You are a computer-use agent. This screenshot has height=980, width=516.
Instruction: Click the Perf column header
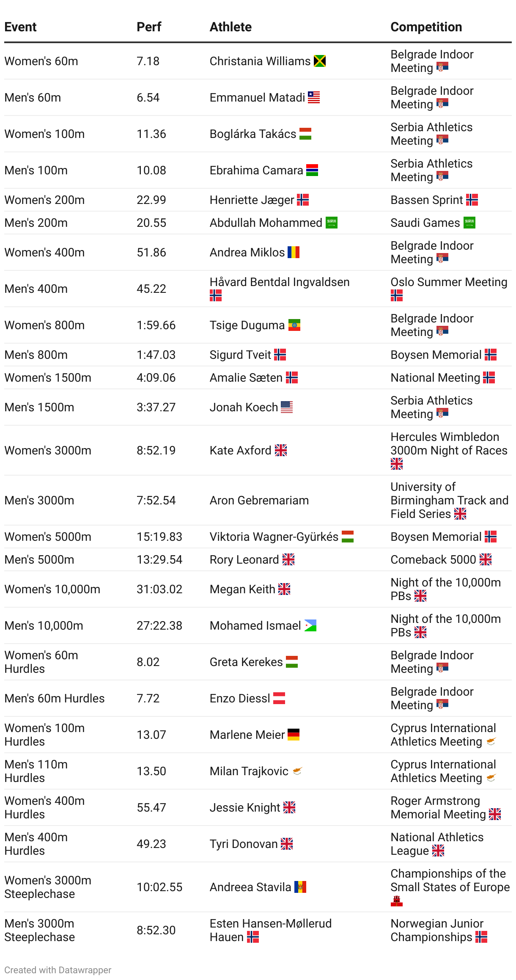click(x=149, y=27)
